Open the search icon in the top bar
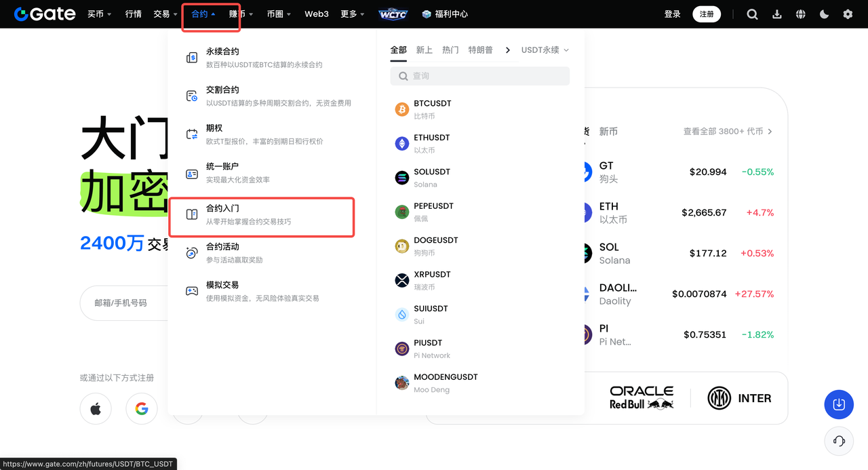 (752, 14)
